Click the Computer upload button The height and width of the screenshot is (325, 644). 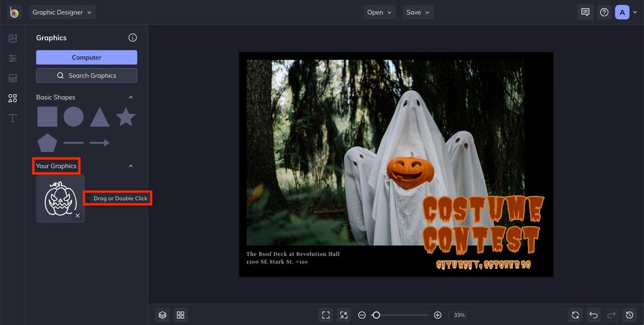[x=87, y=57]
